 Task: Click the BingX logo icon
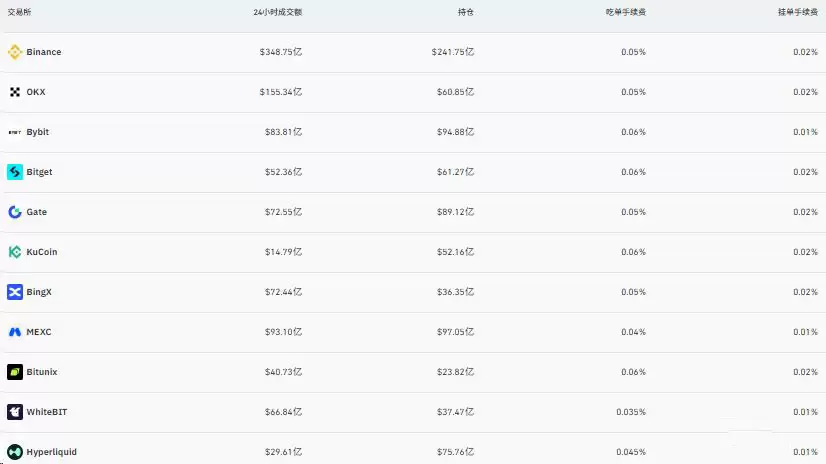click(15, 292)
